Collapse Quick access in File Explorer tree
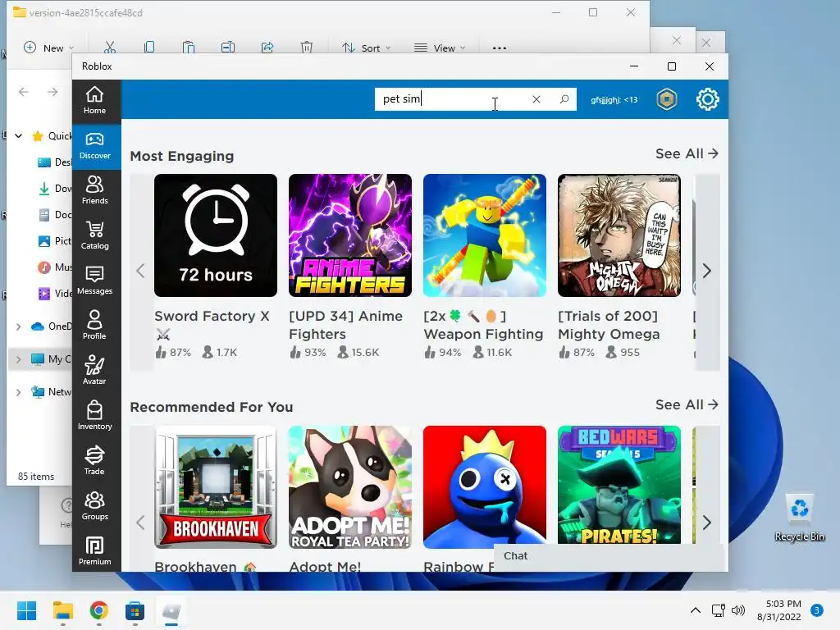The height and width of the screenshot is (630, 840). (x=18, y=136)
